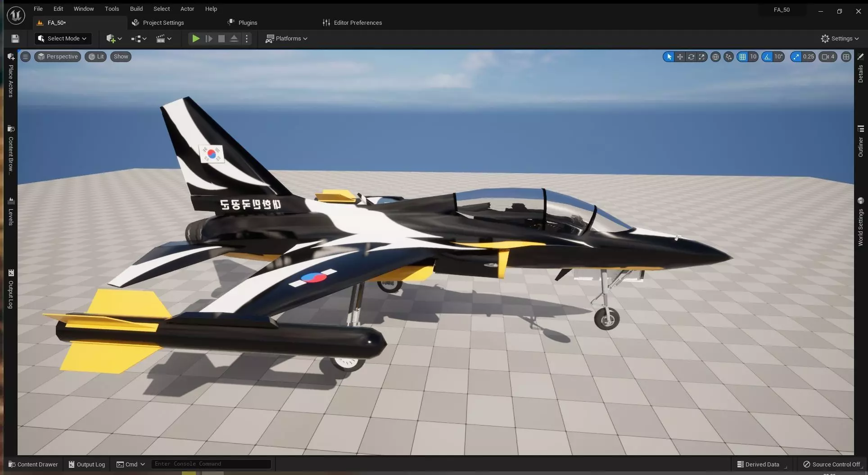Image resolution: width=868 pixels, height=475 pixels.
Task: Open the Tools menu
Action: [x=112, y=9]
